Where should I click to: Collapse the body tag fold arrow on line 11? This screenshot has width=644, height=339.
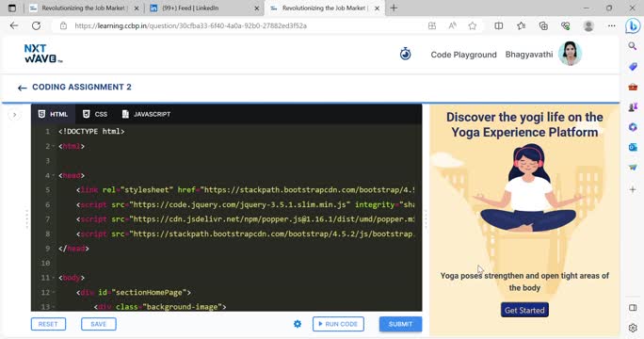[54, 278]
